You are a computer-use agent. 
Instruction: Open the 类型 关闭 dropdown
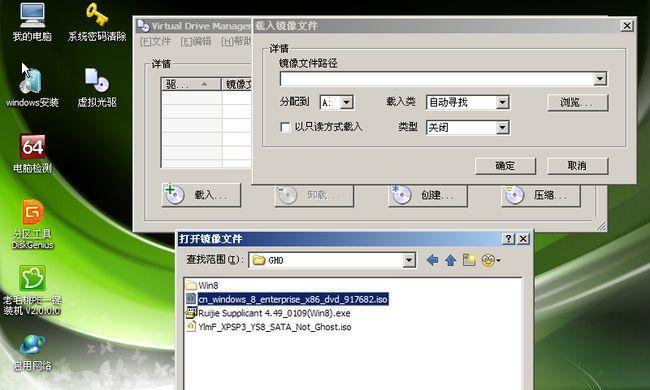502,127
